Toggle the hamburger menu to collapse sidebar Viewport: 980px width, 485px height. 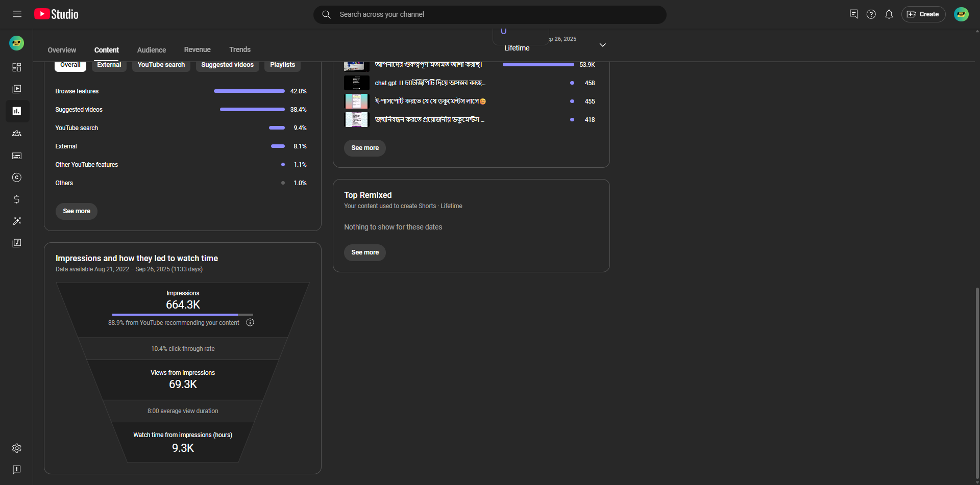point(17,14)
